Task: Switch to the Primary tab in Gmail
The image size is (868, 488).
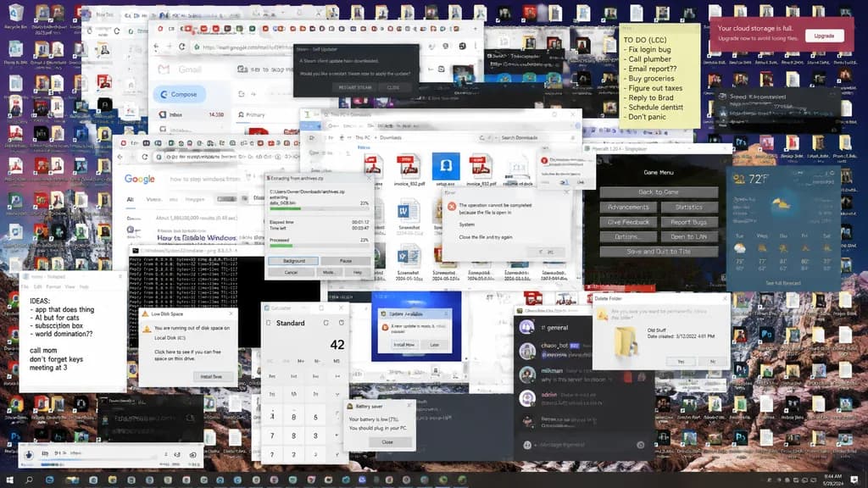Action: point(252,114)
